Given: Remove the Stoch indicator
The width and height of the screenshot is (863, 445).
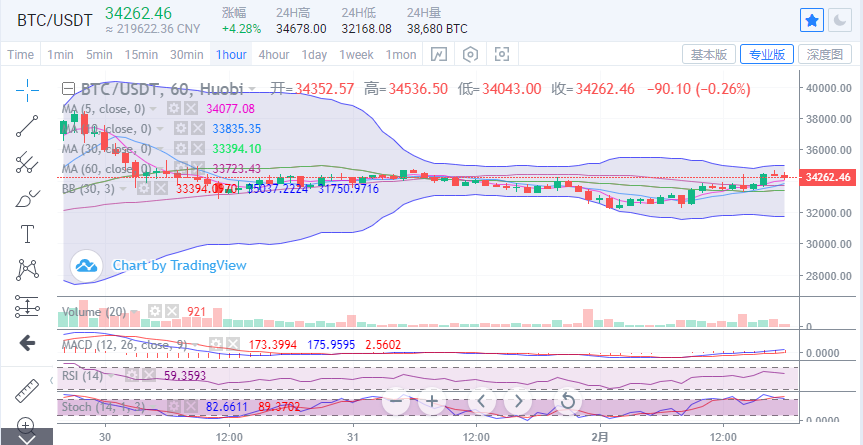Looking at the screenshot, I should 190,407.
